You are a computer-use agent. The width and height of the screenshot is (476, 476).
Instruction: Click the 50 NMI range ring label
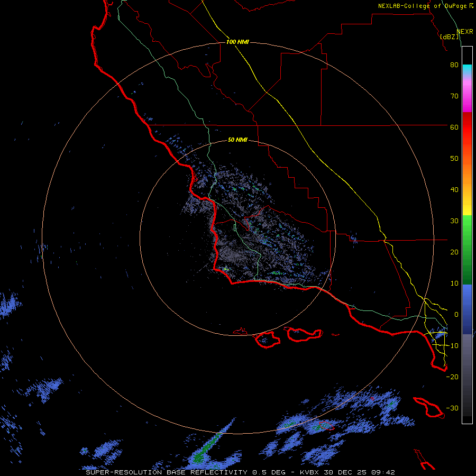[x=237, y=140]
